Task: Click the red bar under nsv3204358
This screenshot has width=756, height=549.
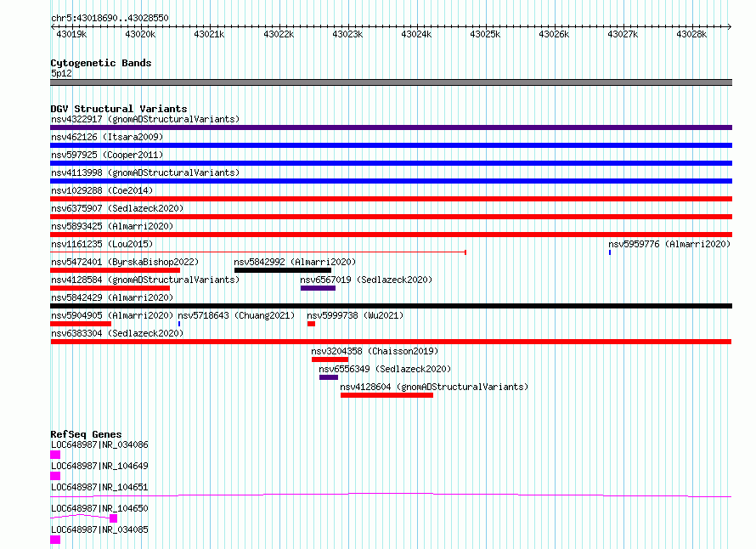Action: pos(330,359)
